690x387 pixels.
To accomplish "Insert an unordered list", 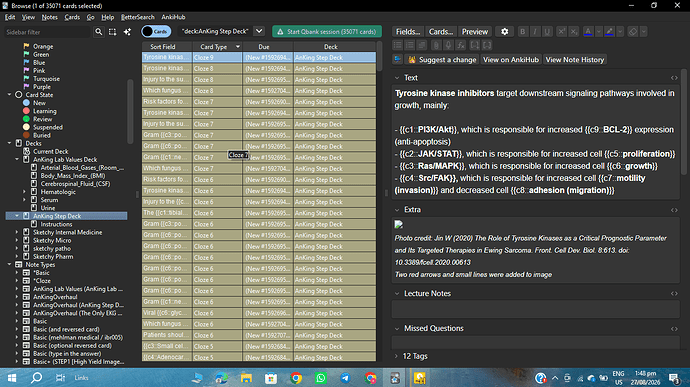I will click(397, 45).
